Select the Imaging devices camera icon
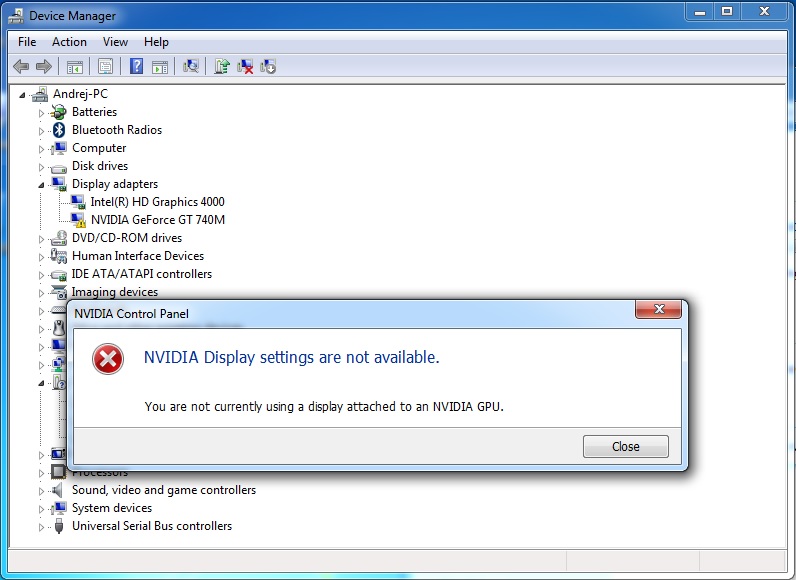 [59, 292]
